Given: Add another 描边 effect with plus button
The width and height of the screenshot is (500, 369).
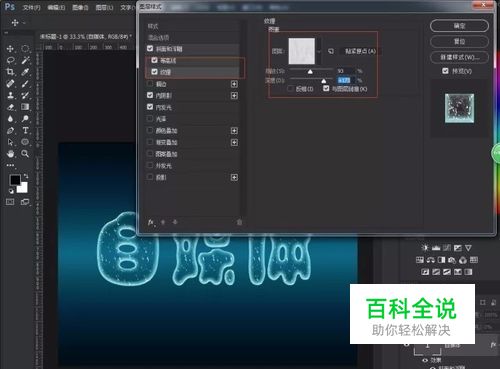Looking at the screenshot, I should pyautogui.click(x=234, y=84).
